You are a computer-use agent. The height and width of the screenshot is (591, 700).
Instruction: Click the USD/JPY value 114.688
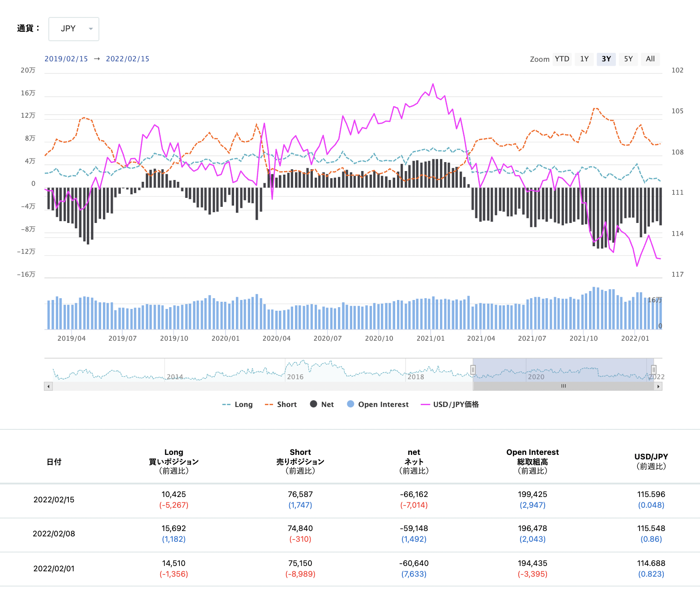pos(651,563)
